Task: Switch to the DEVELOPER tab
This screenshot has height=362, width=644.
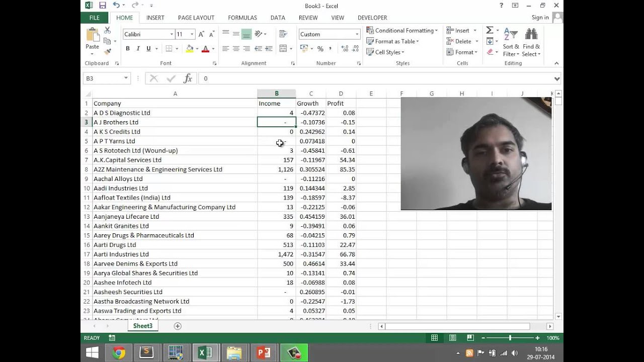Action: pyautogui.click(x=372, y=18)
